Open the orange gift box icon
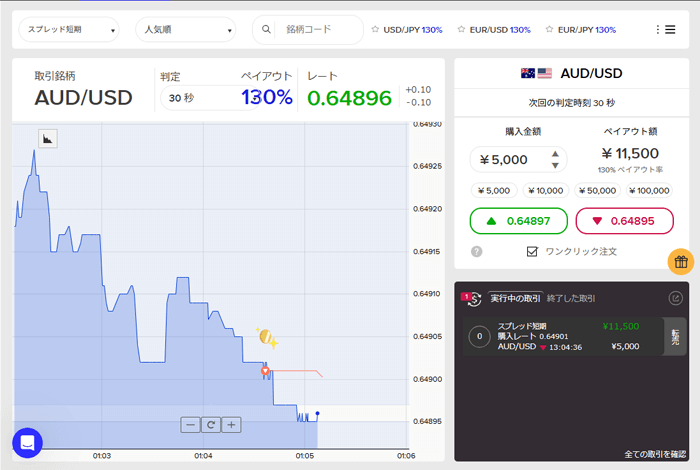Screen dimensions: 700x470 [x=681, y=262]
